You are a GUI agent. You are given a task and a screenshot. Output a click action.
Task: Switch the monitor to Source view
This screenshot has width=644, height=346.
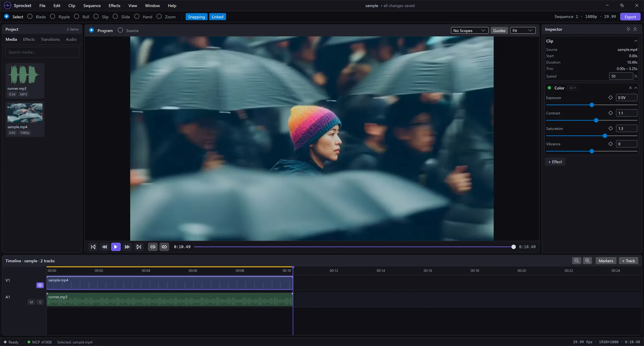[x=128, y=31]
